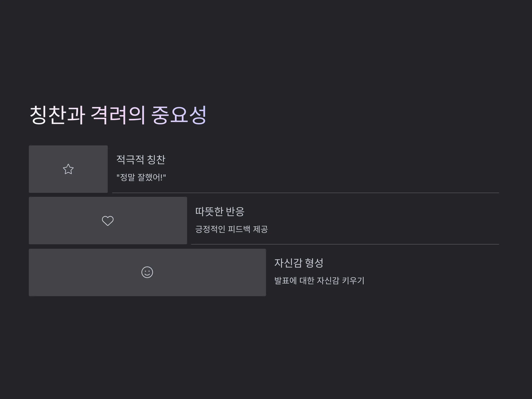Select the text 긍정적인 피드백 제공
532x399 pixels.
click(231, 229)
